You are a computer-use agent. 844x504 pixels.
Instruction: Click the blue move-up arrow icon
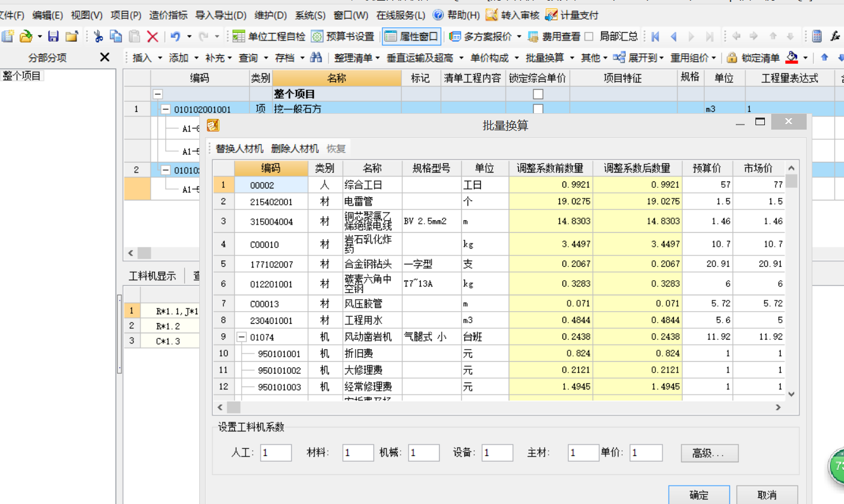(824, 58)
